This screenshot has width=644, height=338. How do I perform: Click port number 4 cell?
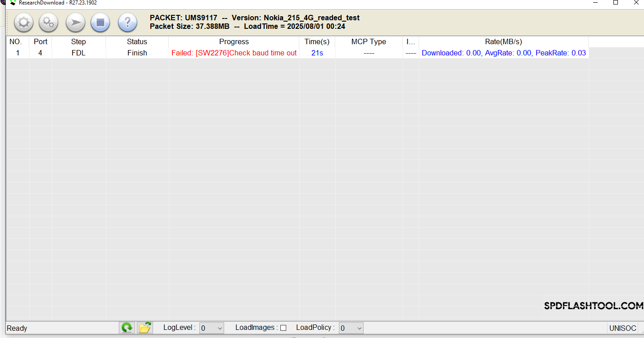pos(41,53)
